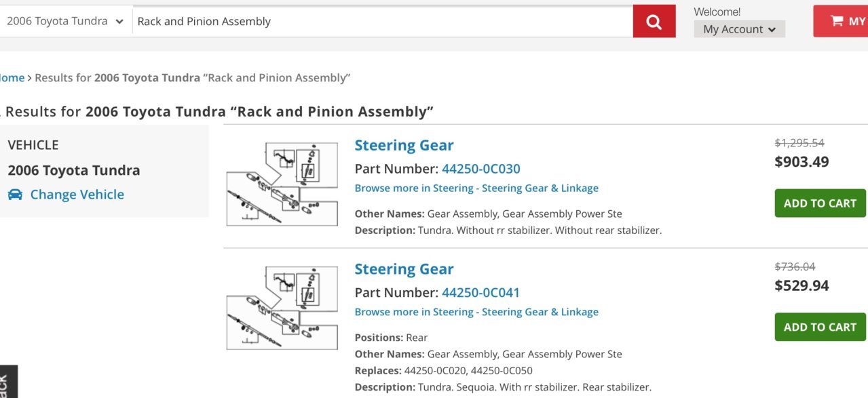Click part number 44250-0C030 link

pos(481,169)
